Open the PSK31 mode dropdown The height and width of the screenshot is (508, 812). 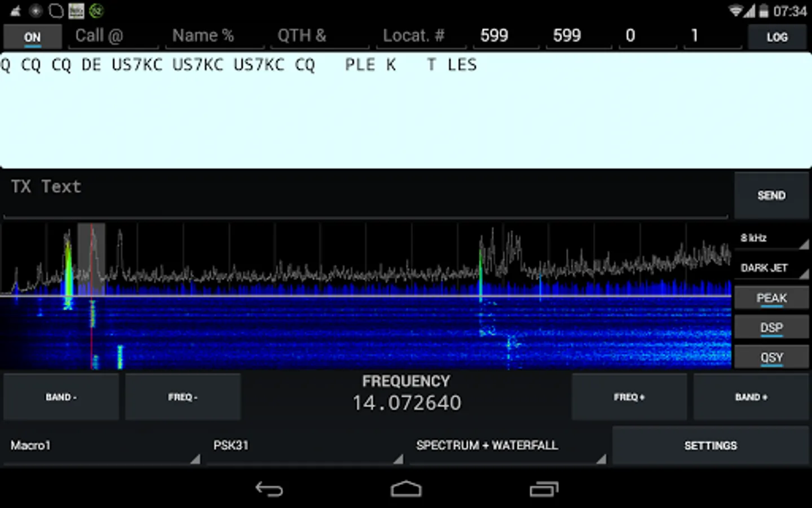click(304, 446)
